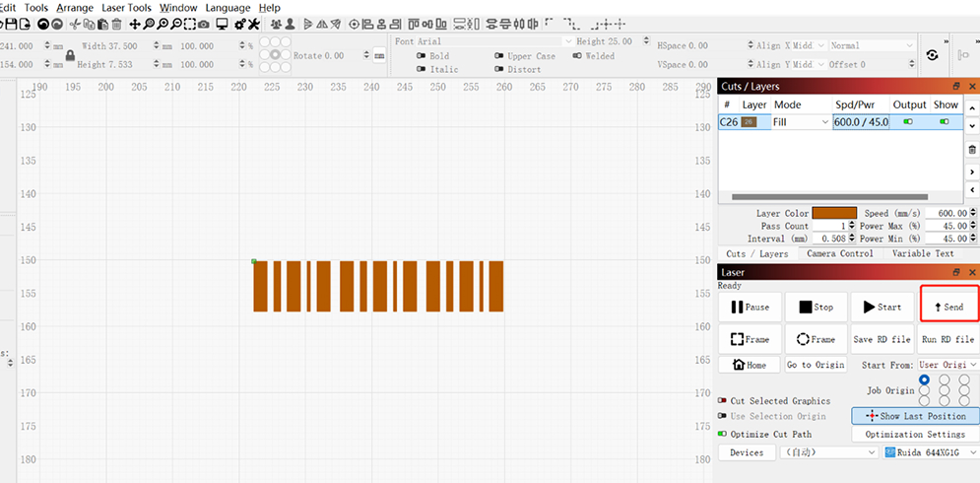Open the layer Mode Fill dropdown
980x483 pixels.
[801, 122]
